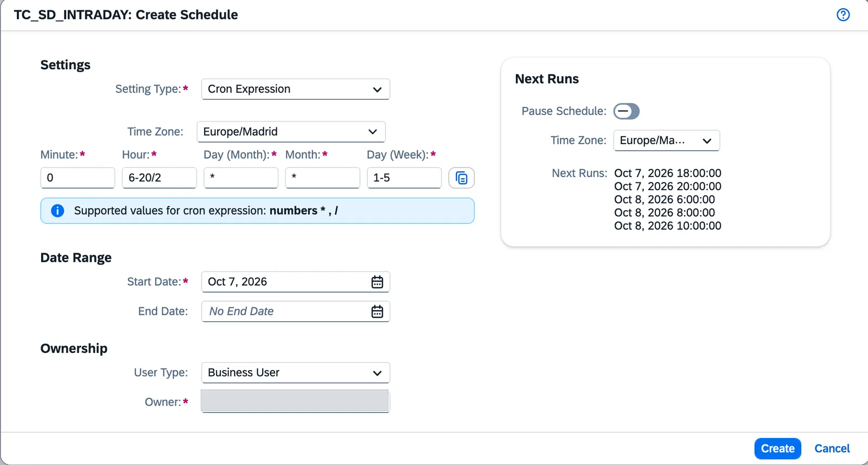Click the greyed-out Owner field

pos(296,402)
